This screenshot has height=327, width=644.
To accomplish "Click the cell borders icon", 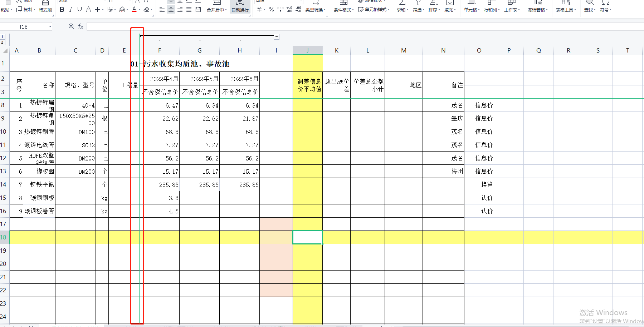I will (x=97, y=10).
